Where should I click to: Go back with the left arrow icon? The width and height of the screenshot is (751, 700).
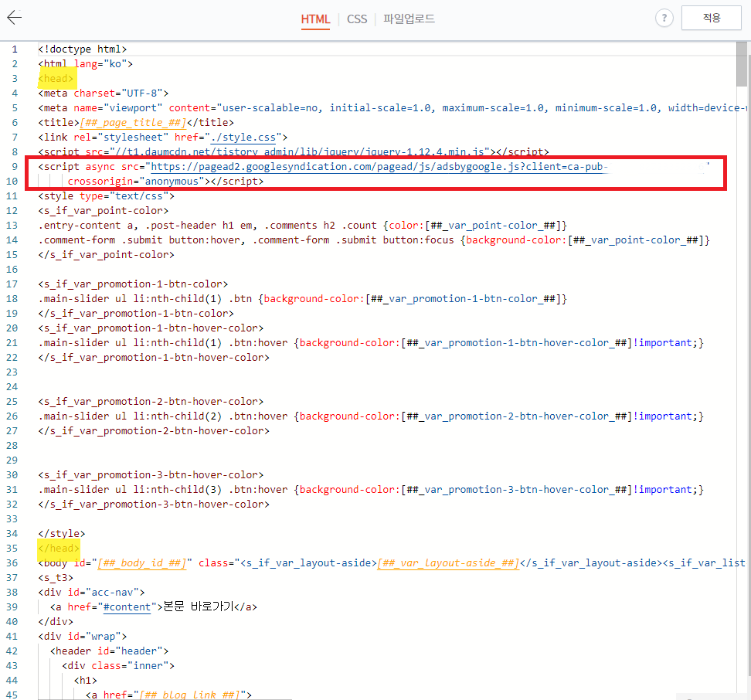tap(15, 18)
